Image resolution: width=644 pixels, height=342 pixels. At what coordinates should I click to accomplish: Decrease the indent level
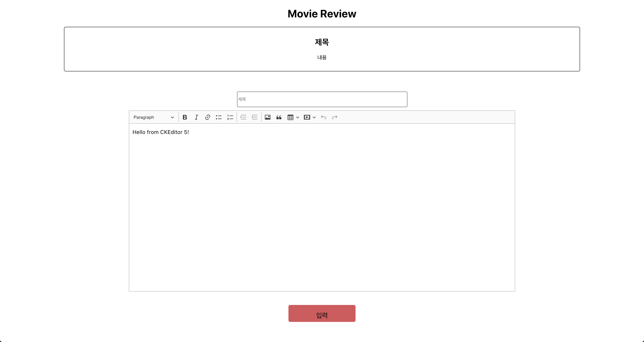pos(254,117)
